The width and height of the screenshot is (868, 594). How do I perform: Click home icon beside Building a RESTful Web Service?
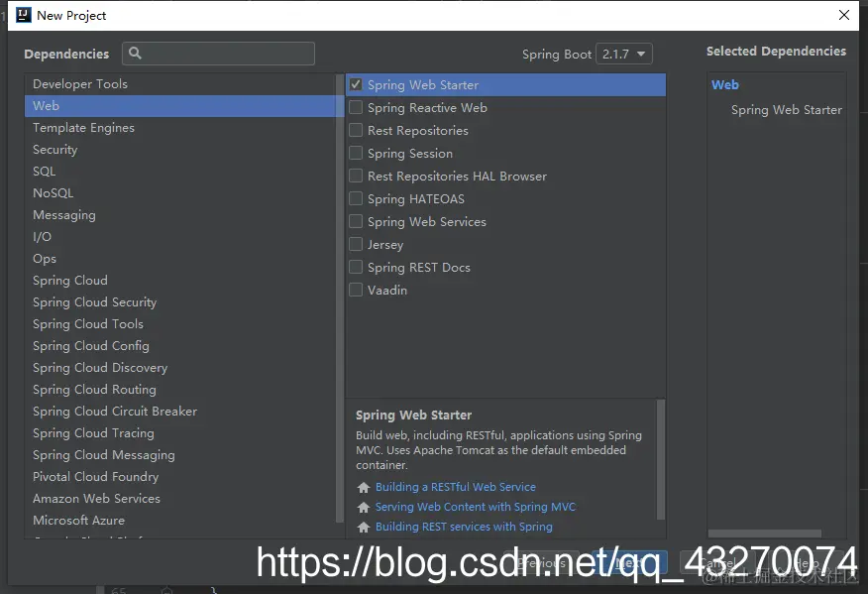[x=363, y=487]
